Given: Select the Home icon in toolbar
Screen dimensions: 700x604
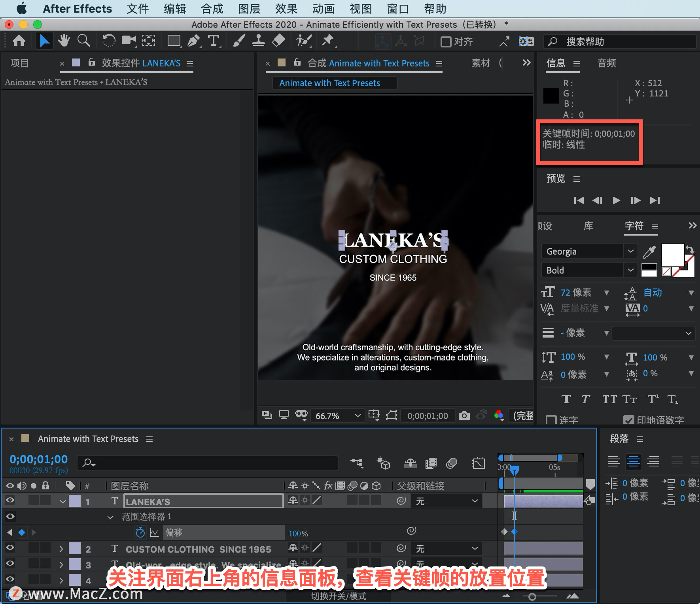Looking at the screenshot, I should [19, 41].
